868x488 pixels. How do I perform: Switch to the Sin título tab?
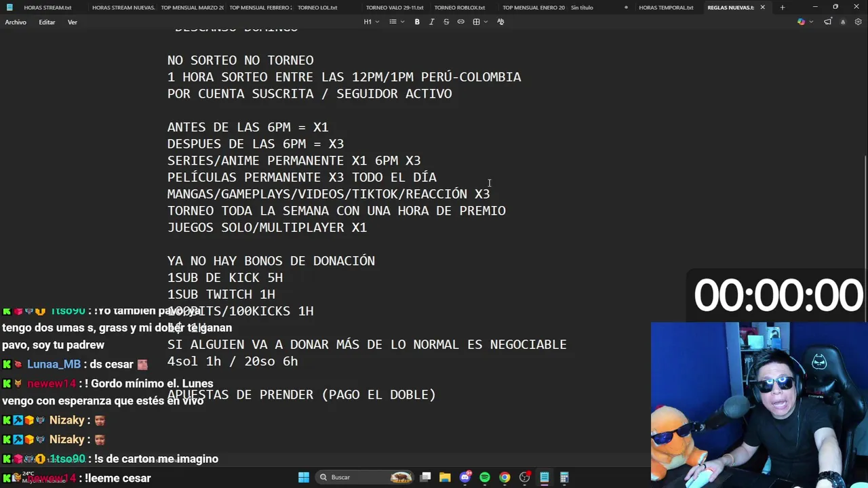582,7
